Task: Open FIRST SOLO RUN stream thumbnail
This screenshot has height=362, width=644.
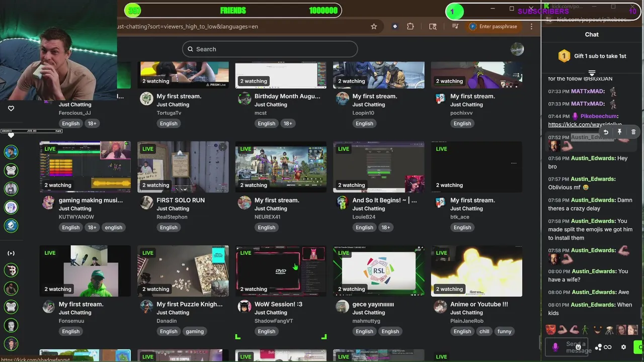Action: click(183, 167)
